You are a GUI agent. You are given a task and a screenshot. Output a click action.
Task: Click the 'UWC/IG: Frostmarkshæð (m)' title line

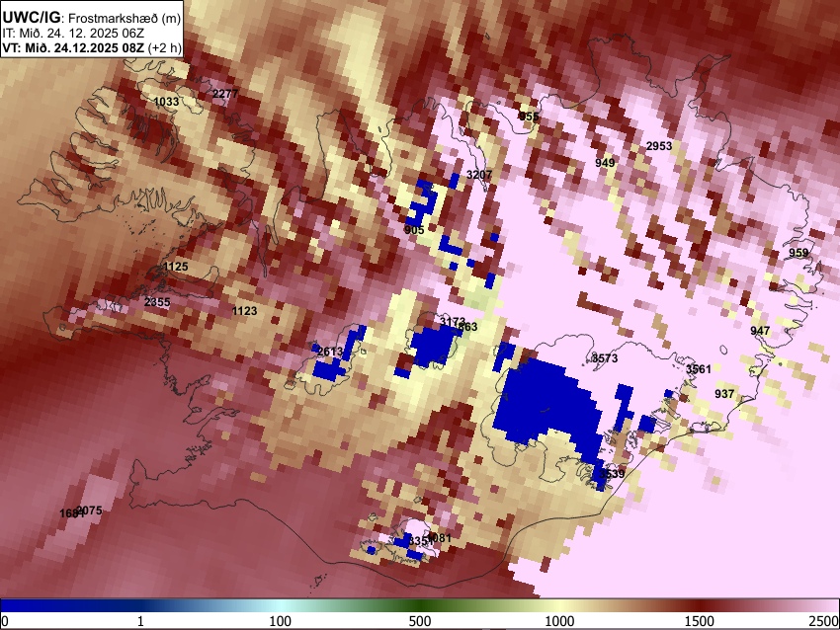pyautogui.click(x=92, y=18)
